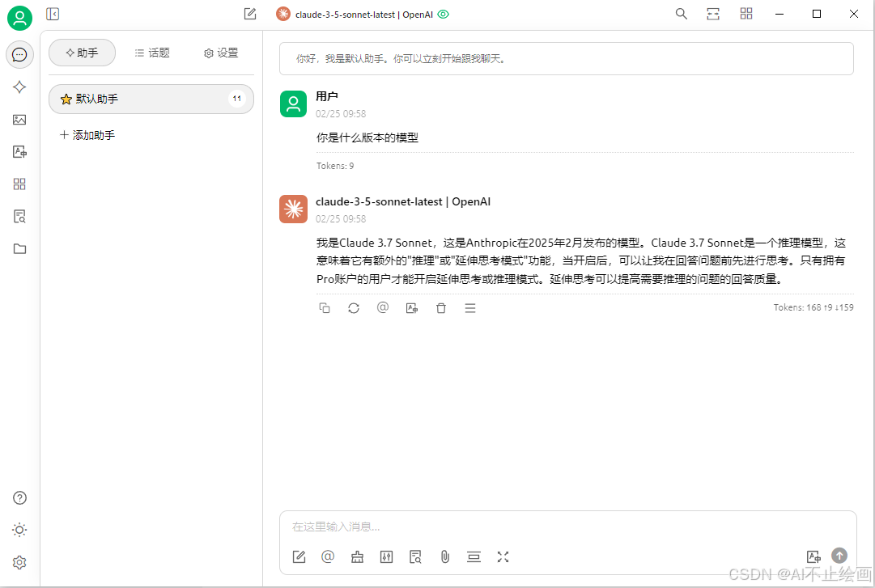Regenerate the assistant reply
Screen dimensions: 875x588
pos(354,307)
